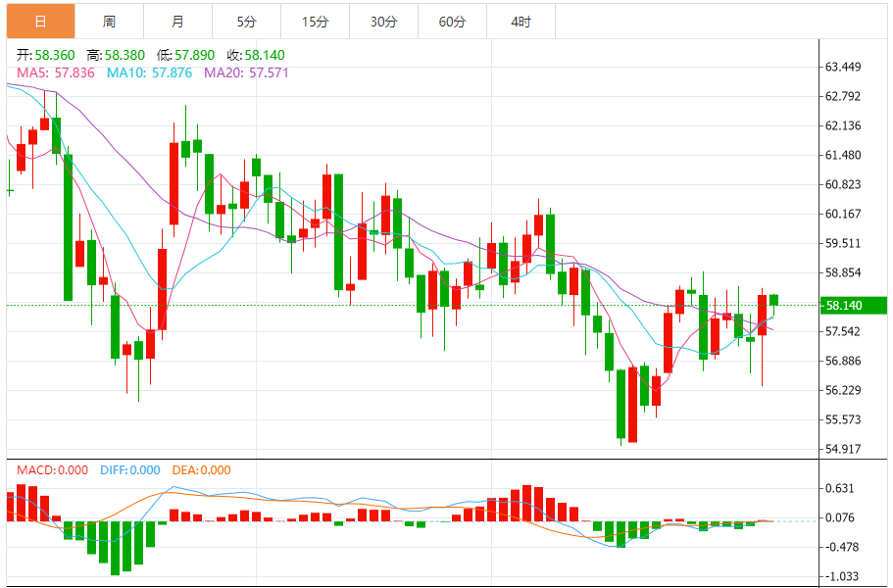Click the 0.631 MACD axis label
The width and height of the screenshot is (893, 588).
click(x=840, y=488)
